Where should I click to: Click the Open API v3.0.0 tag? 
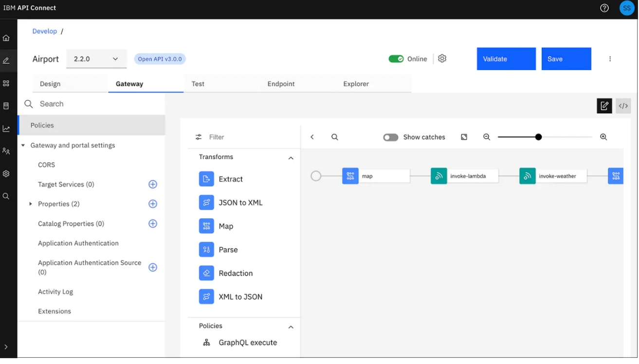point(160,59)
